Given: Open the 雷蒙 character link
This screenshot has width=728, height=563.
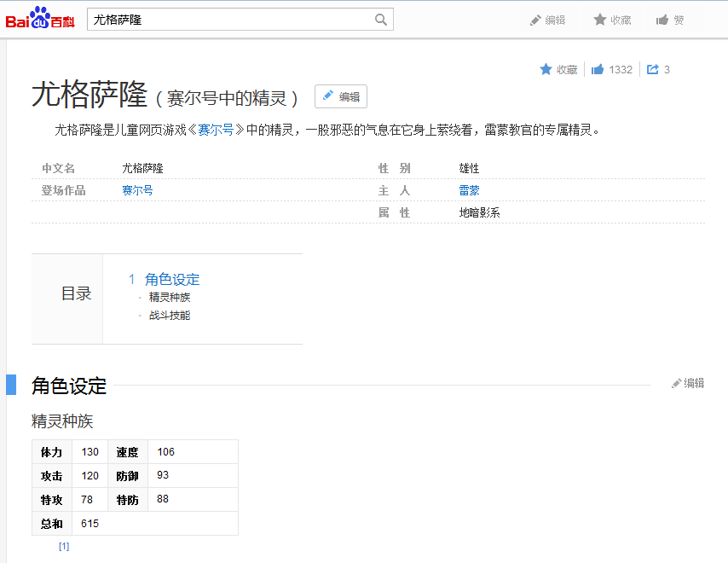Looking at the screenshot, I should [x=469, y=190].
